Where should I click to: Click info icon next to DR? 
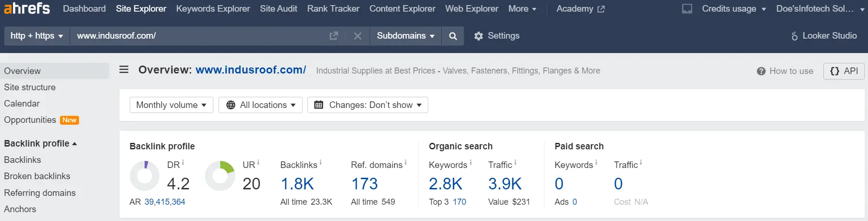(183, 162)
